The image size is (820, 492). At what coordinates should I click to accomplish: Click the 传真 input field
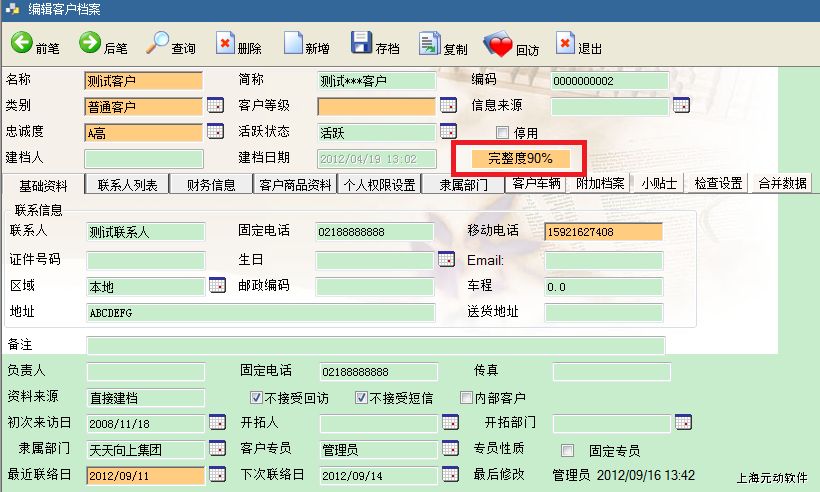coord(611,372)
